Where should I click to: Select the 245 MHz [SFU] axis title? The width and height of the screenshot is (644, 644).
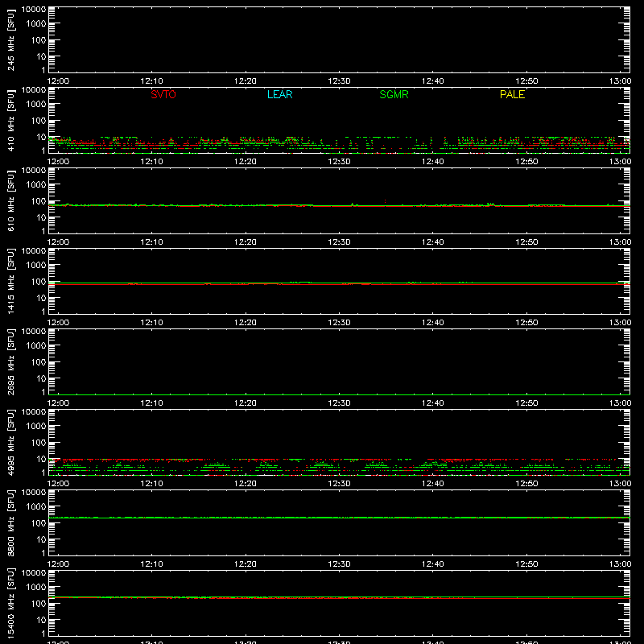point(10,40)
